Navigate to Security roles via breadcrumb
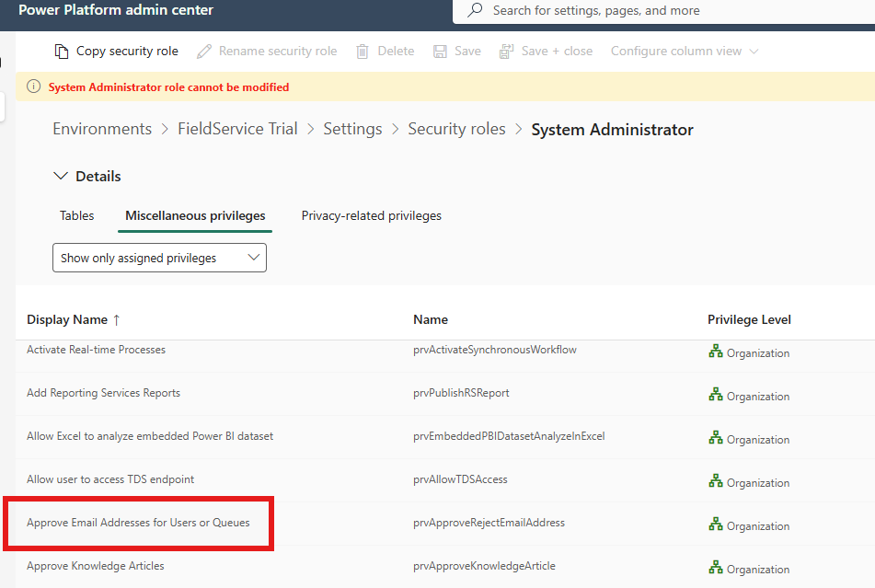Viewport: 875px width, 588px height. tap(456, 129)
